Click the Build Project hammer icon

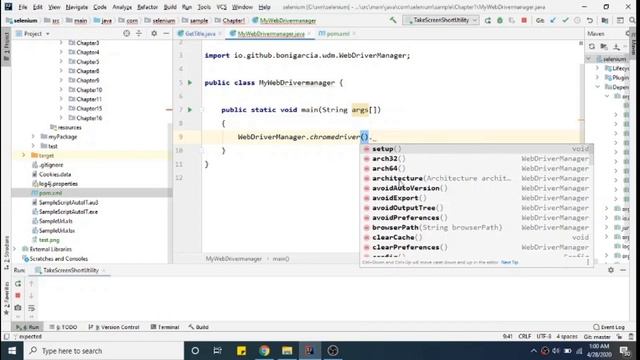(x=393, y=20)
